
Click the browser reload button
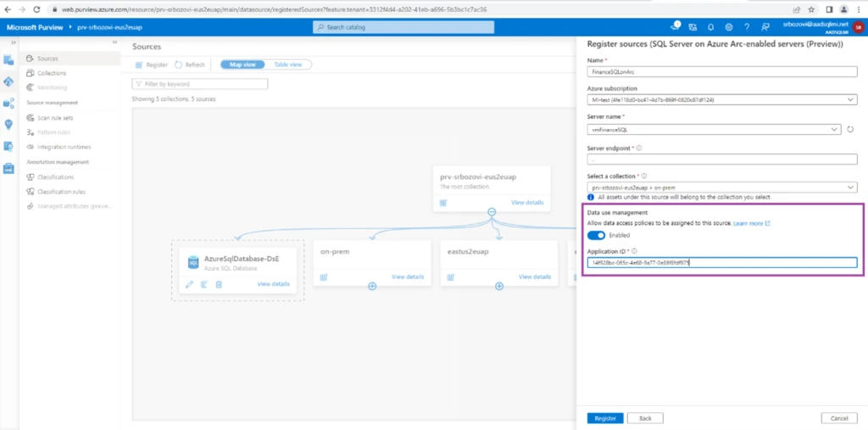click(x=36, y=9)
